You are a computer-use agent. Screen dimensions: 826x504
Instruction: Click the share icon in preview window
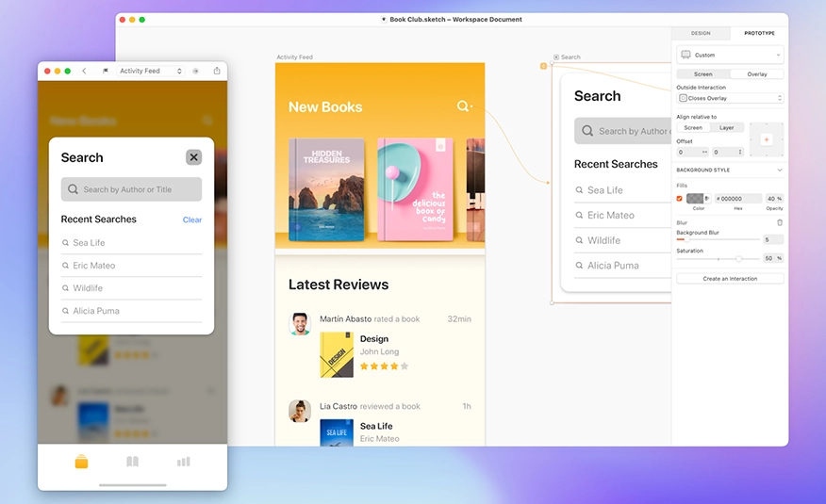click(x=217, y=71)
